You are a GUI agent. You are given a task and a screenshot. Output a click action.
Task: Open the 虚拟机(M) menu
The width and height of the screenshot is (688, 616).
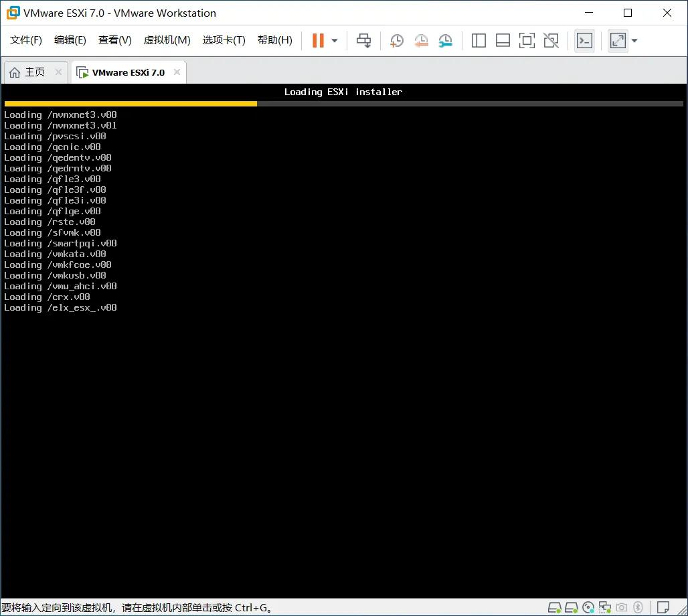[x=167, y=40]
